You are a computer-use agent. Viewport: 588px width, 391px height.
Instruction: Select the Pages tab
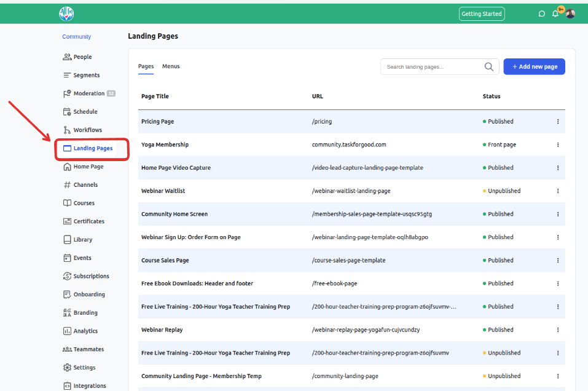pos(146,66)
